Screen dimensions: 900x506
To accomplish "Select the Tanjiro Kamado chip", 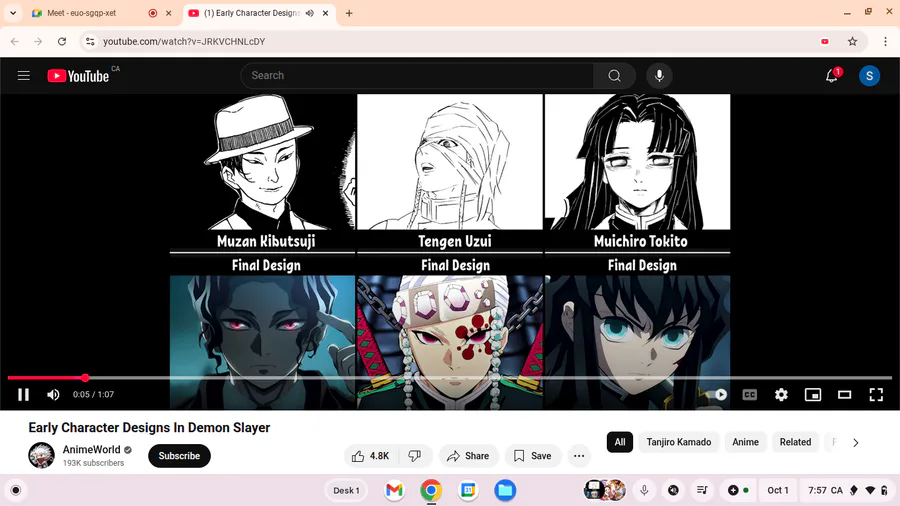I will coord(678,442).
